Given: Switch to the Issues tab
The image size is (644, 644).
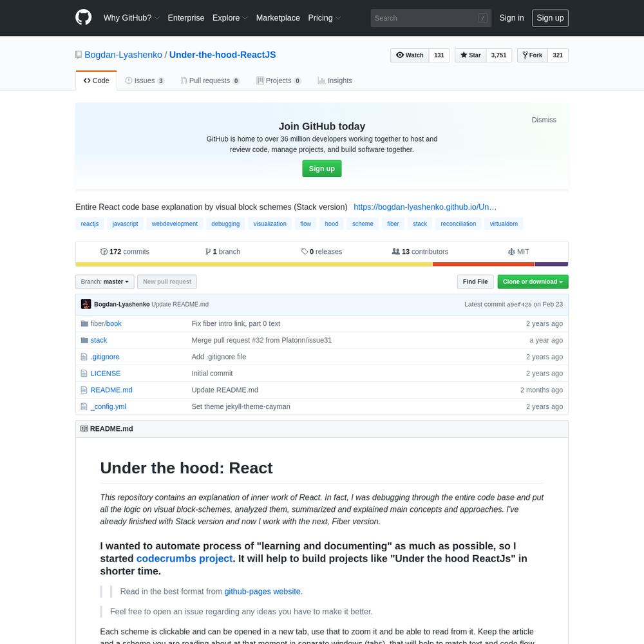Looking at the screenshot, I should pyautogui.click(x=144, y=80).
